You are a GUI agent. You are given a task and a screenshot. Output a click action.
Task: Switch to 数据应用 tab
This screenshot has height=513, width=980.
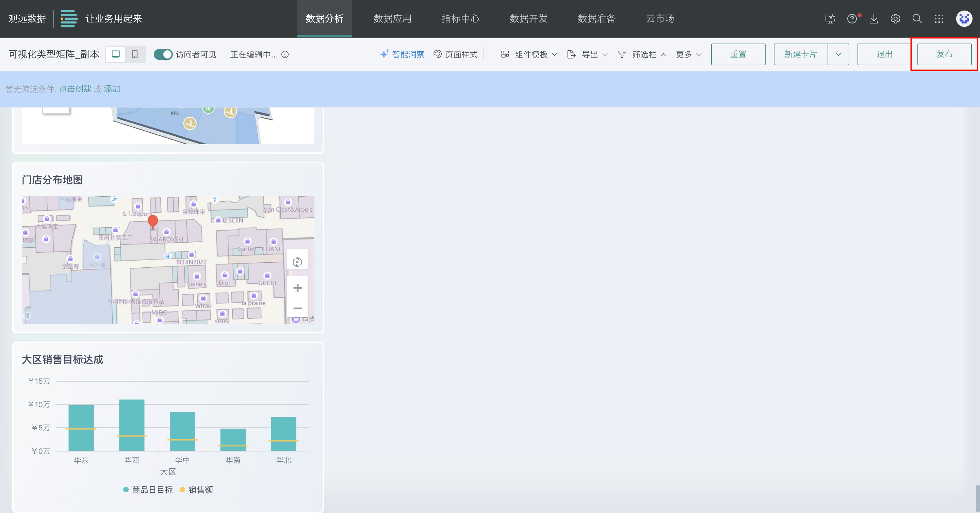coord(392,19)
